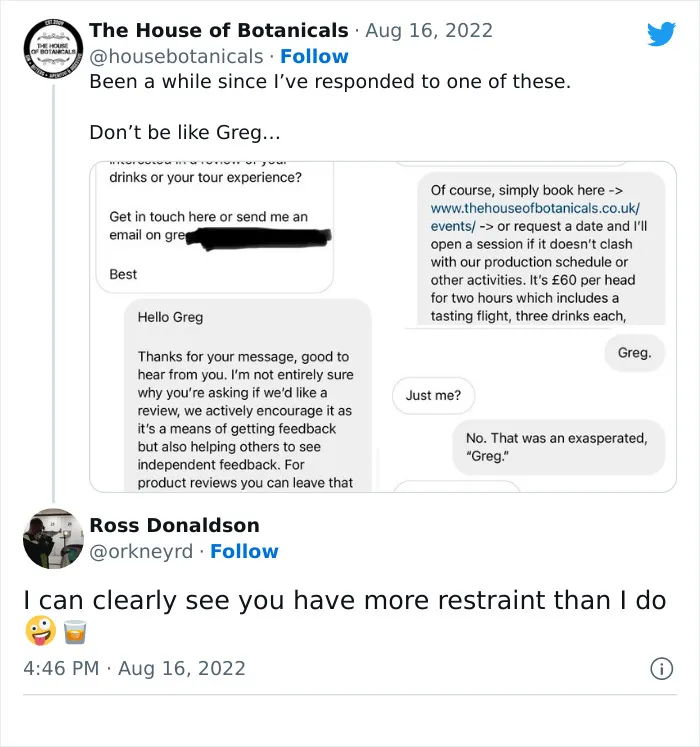Open The House of Botanicals display name

(219, 30)
